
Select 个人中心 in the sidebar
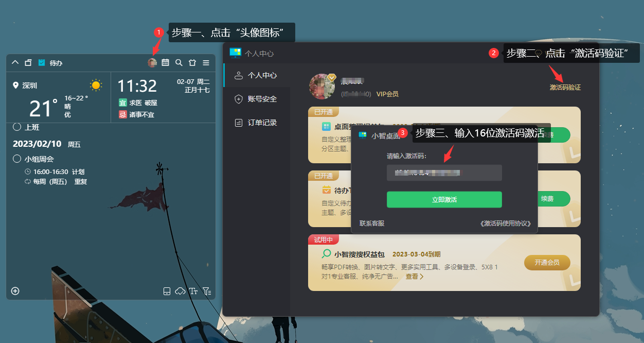click(257, 75)
